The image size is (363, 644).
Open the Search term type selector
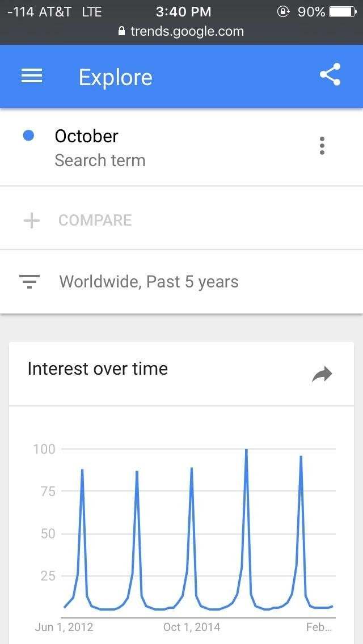100,160
